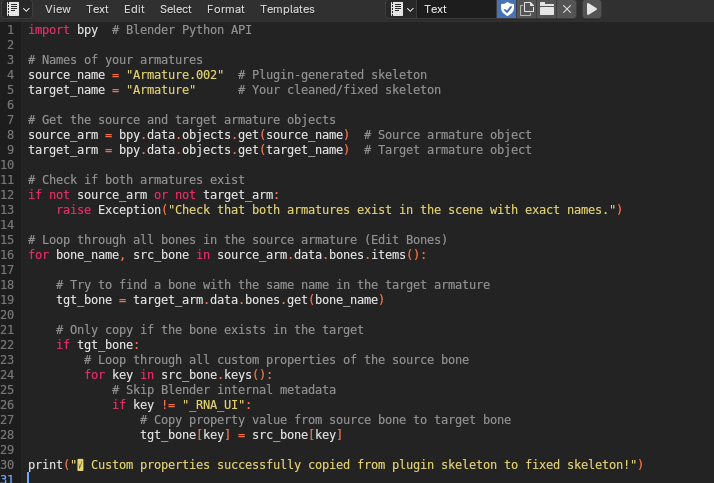The image size is (714, 483).
Task: Click the comment "# Loop through all bones in the source armature"
Action: (x=238, y=240)
